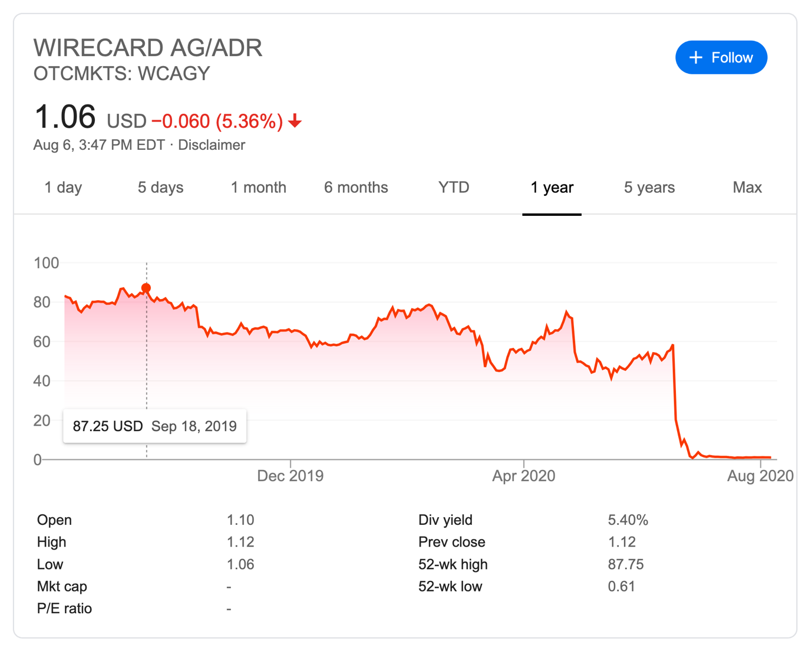Click the WIRECARD AG/ADR title
Image resolution: width=812 pixels, height=651 pixels.
tap(148, 48)
